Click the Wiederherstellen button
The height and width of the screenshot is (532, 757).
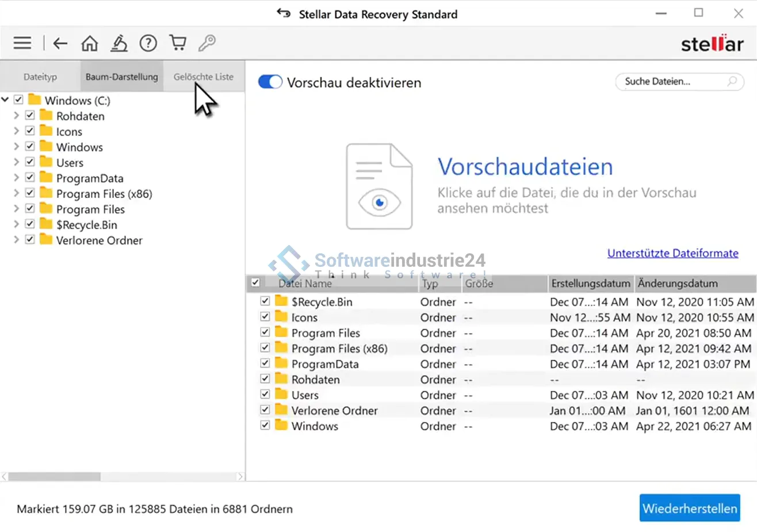(x=689, y=508)
